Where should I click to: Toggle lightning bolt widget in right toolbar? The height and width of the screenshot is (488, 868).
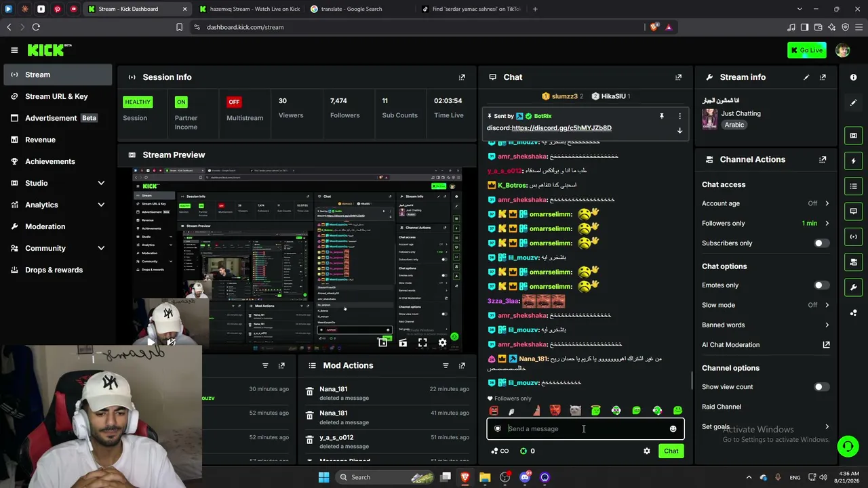[853, 161]
